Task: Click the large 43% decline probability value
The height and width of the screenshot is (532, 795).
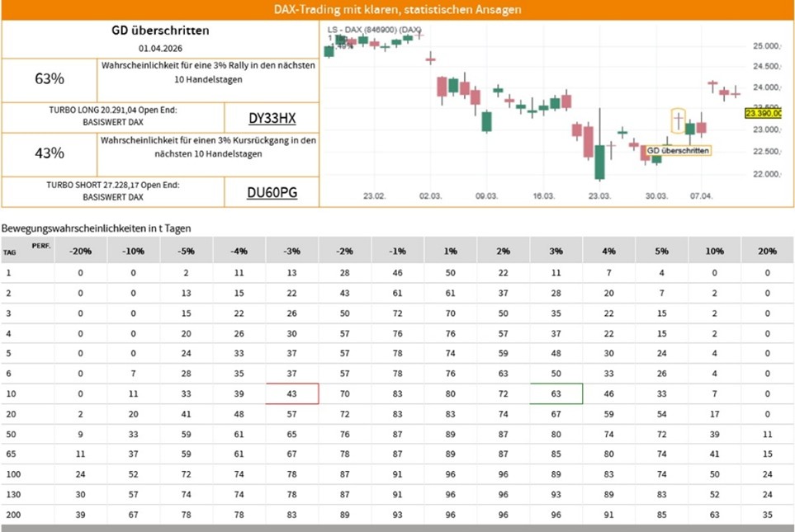Action: (50, 153)
